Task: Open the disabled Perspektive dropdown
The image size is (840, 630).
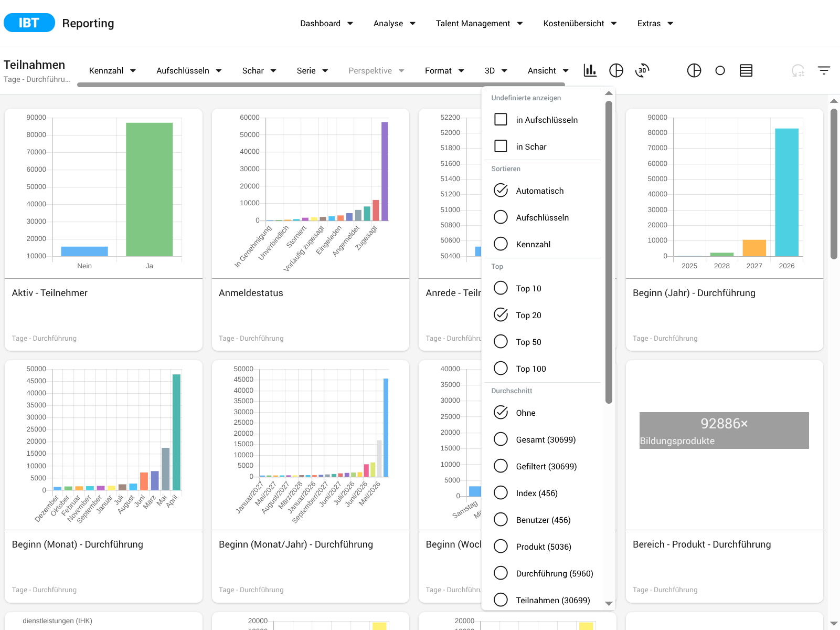Action: 376,71
